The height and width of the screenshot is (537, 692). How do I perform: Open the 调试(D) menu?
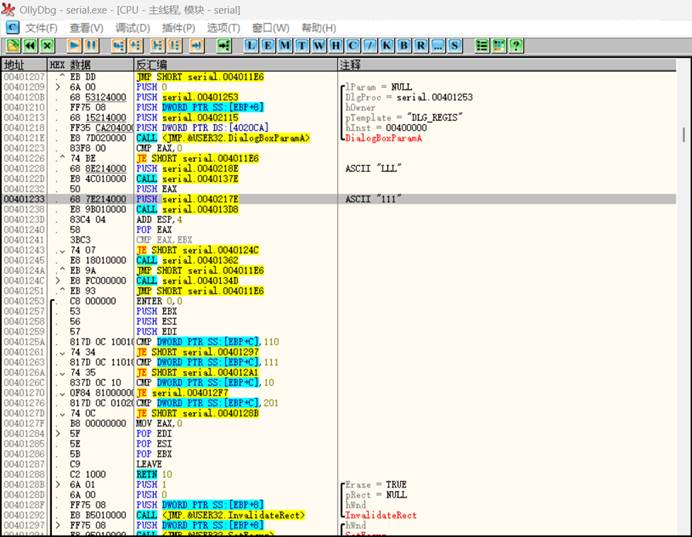[133, 27]
